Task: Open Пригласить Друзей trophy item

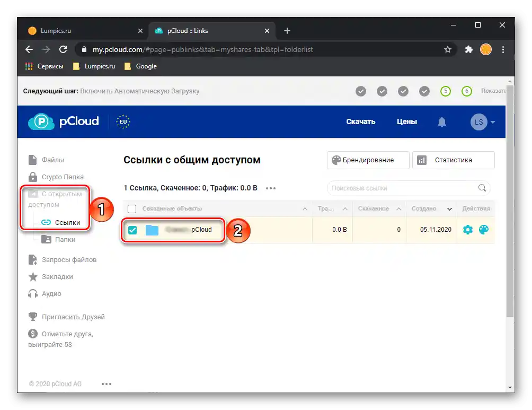Action: [x=67, y=317]
